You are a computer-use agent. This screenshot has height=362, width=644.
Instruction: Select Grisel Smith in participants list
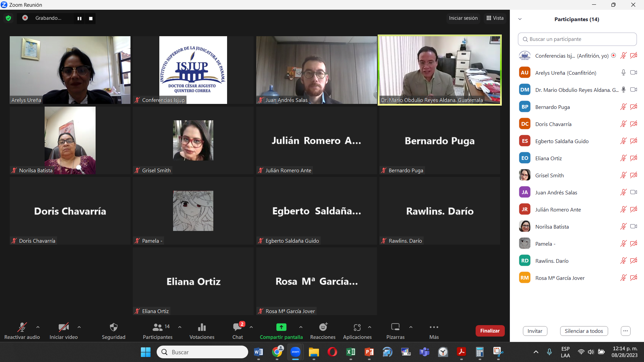[x=577, y=175]
